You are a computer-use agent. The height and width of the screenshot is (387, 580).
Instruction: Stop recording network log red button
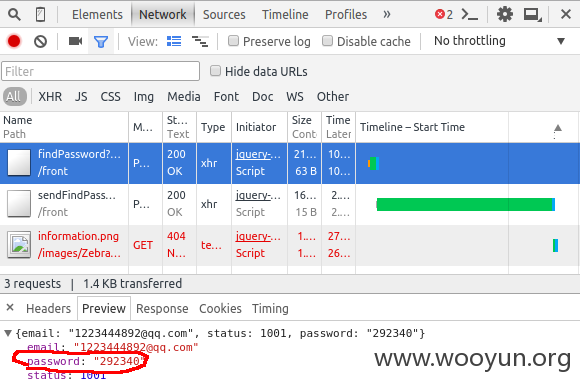click(x=14, y=41)
